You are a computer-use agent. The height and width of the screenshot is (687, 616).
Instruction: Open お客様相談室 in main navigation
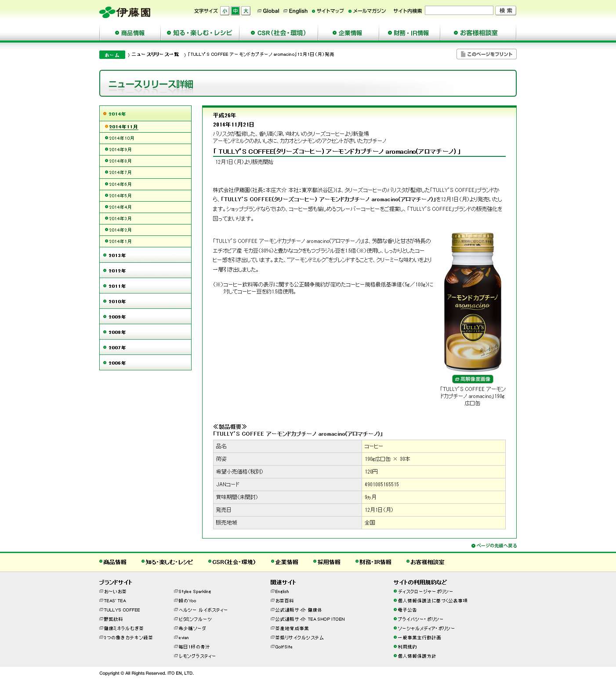478,33
